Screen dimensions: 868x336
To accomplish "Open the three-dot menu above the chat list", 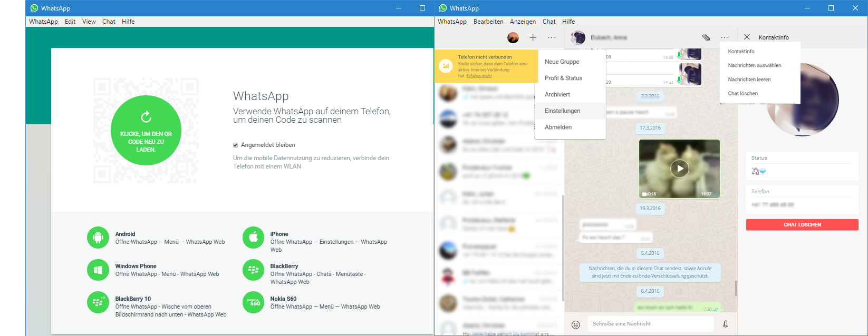I will pos(552,37).
